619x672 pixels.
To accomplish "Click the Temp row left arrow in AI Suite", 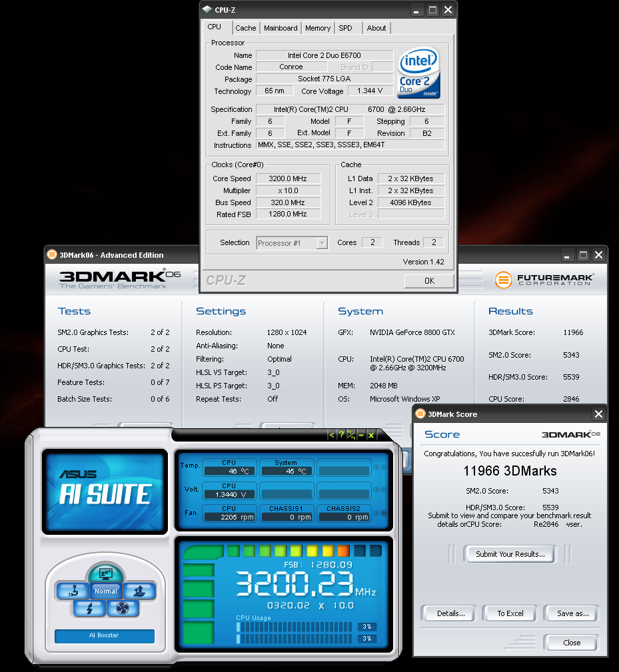I will [376, 467].
